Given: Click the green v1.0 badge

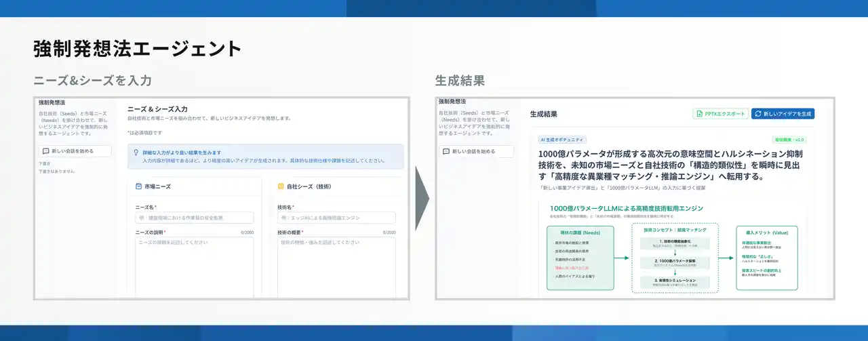Looking at the screenshot, I should coord(790,140).
